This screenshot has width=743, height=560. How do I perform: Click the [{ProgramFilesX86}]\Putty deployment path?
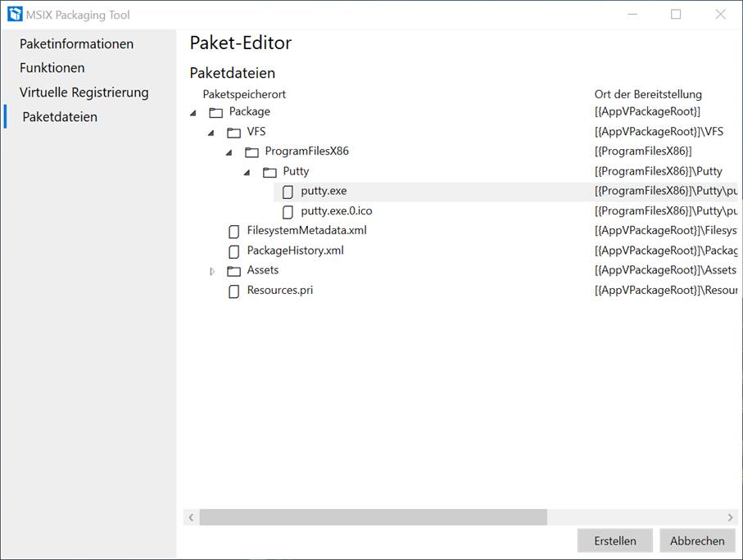[x=659, y=171]
